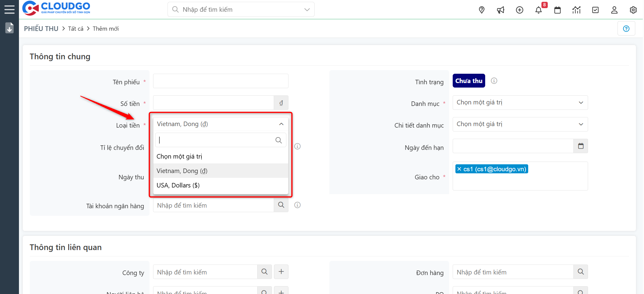Go to Tất cả breadcrumb link
Screen dimensions: 644x294
(x=75, y=29)
